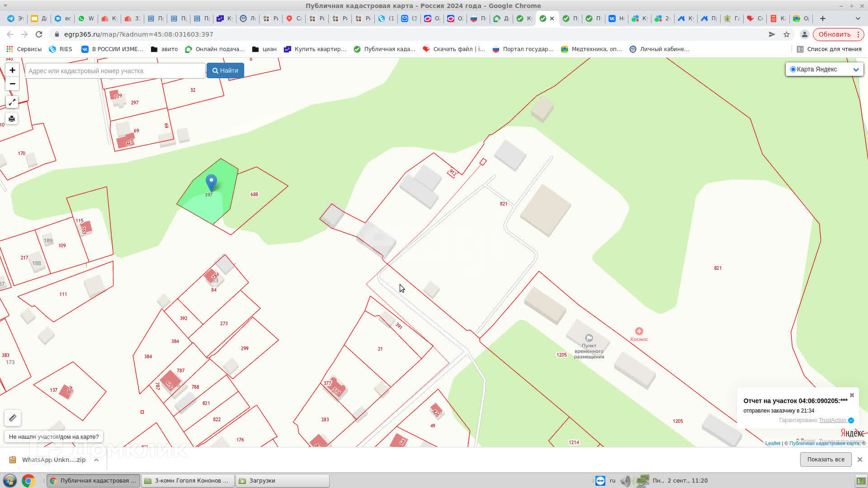Screen dimensions: 868x488
Task: Click the map zoom in plus button
Action: [x=12, y=70]
